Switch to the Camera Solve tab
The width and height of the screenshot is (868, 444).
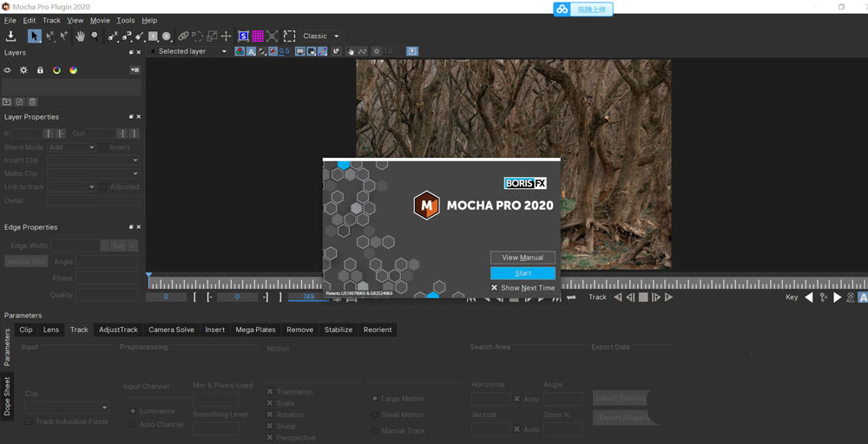tap(171, 330)
